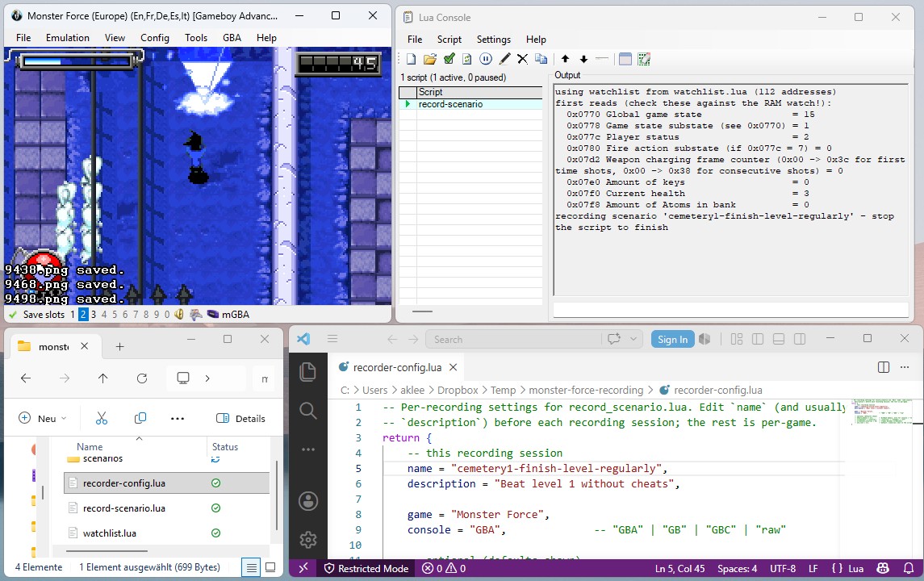Open Settings menu in Lua Console
Image resolution: width=924 pixels, height=581 pixels.
pos(494,40)
